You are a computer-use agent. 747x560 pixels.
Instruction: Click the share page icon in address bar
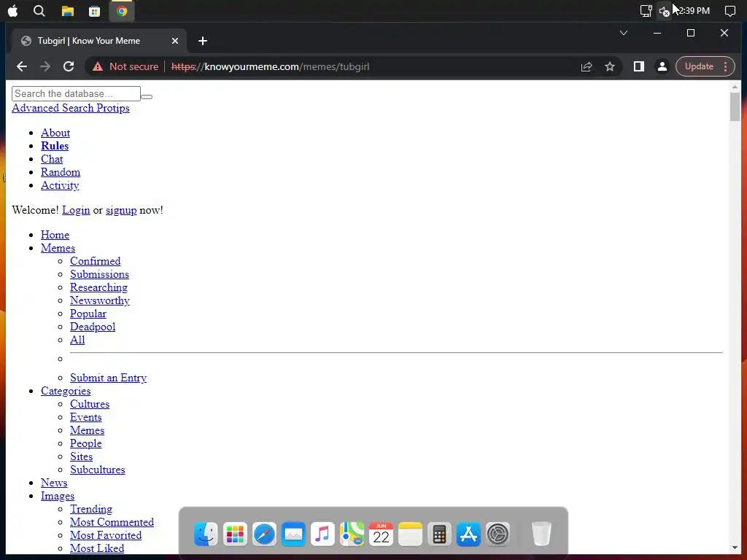pos(587,66)
